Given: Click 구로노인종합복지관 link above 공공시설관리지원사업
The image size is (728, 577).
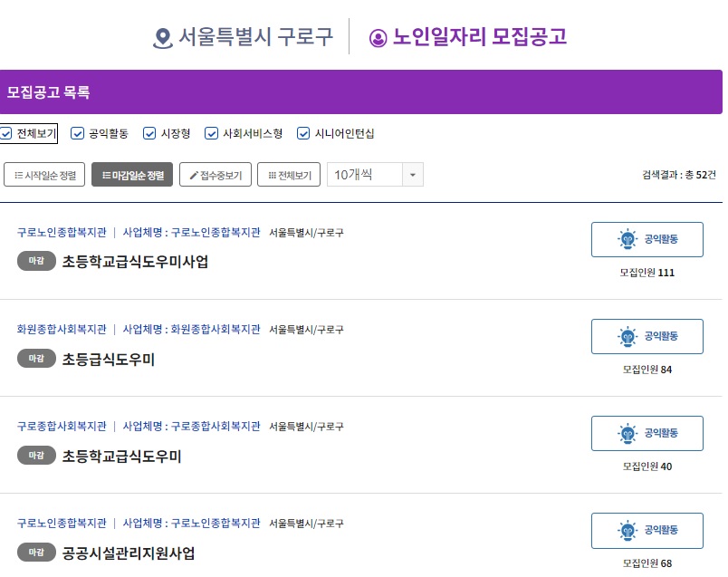Looking at the screenshot, I should coord(62,524).
